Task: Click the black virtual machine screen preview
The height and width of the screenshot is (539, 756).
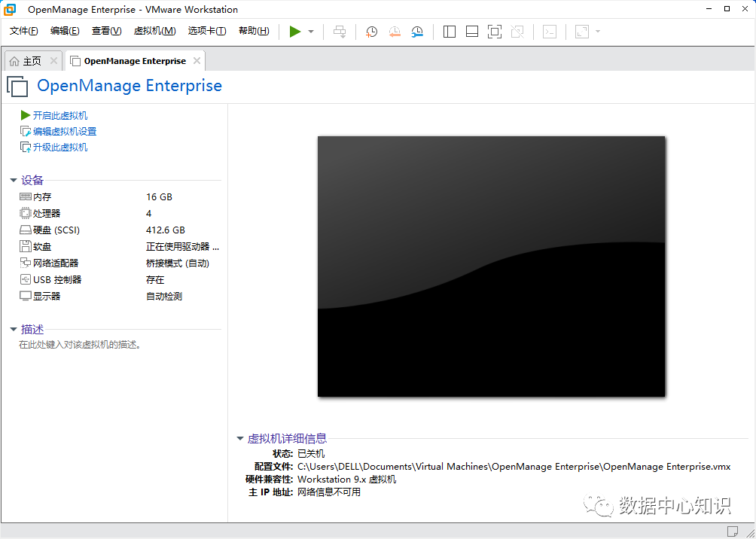Action: click(491, 266)
